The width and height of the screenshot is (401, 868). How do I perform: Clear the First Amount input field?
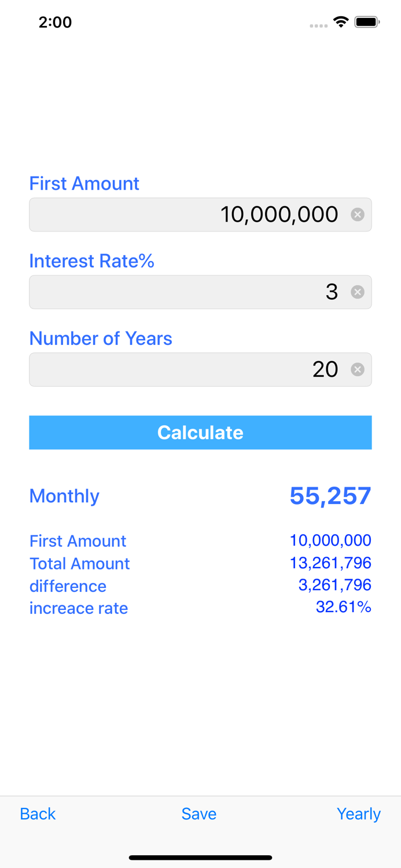[358, 214]
